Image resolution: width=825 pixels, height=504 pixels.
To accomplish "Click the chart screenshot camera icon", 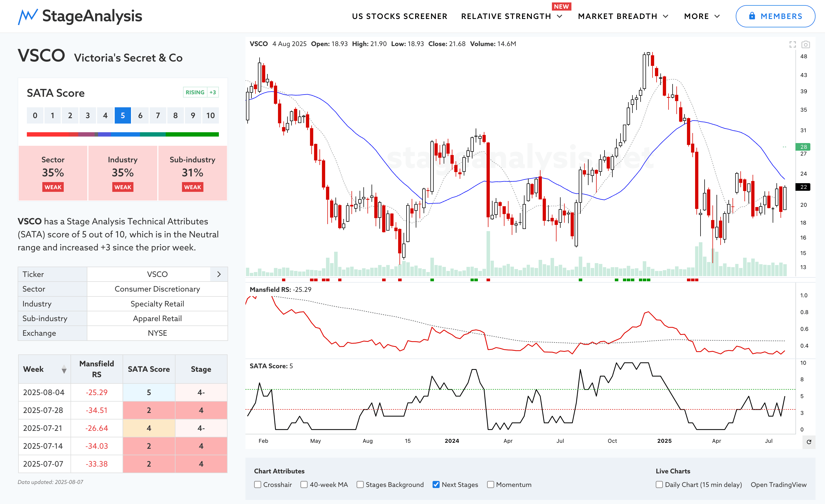I will pyautogui.click(x=805, y=44).
